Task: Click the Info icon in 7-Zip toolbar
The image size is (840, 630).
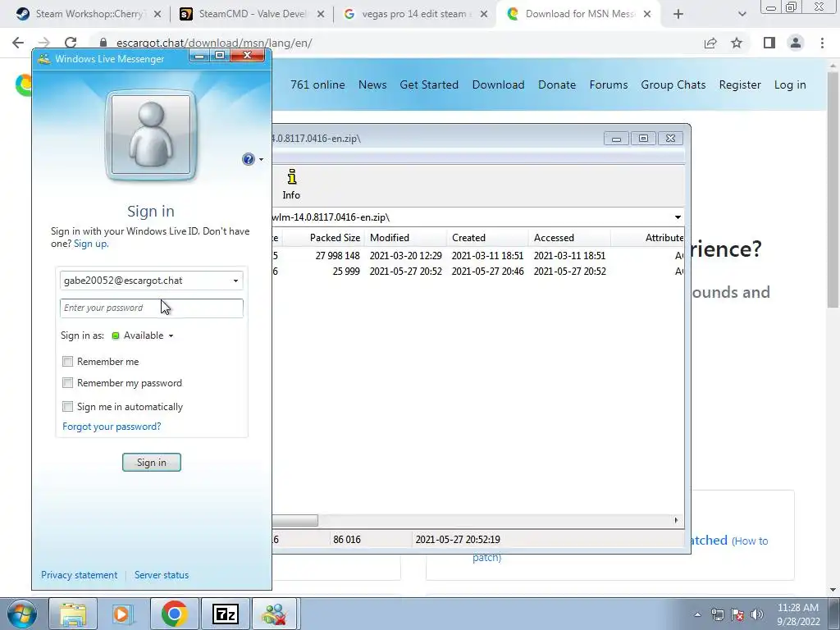Action: (x=291, y=185)
